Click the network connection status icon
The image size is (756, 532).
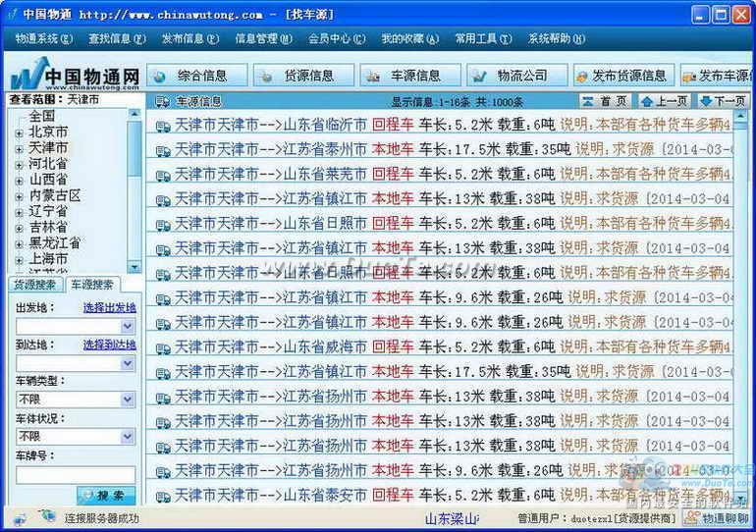[x=20, y=519]
